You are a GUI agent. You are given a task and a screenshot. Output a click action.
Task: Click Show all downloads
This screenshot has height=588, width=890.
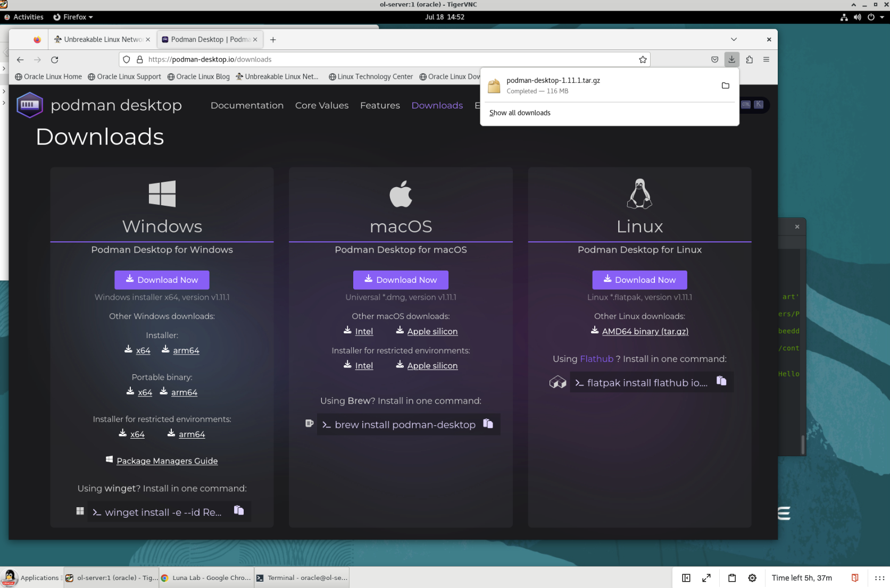(520, 113)
